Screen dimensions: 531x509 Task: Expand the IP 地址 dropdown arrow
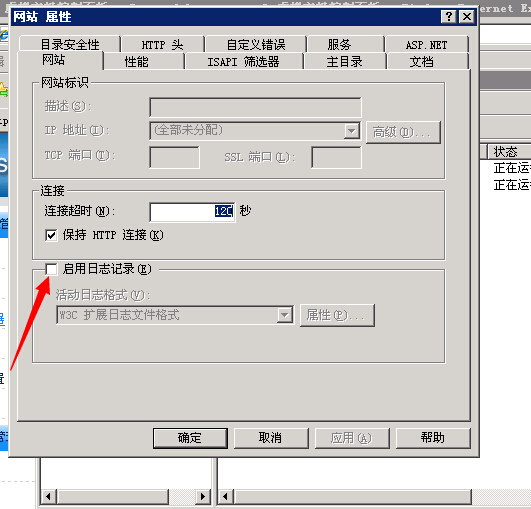352,130
